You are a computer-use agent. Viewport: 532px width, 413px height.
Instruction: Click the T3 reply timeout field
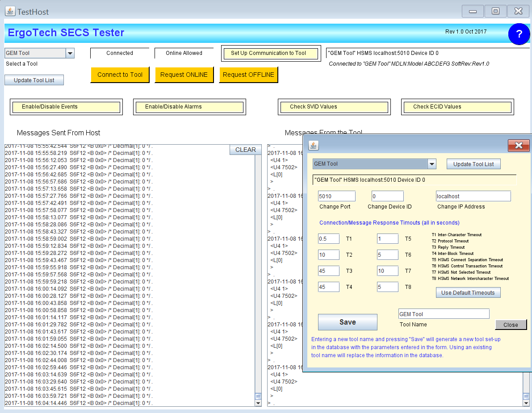[328, 271]
